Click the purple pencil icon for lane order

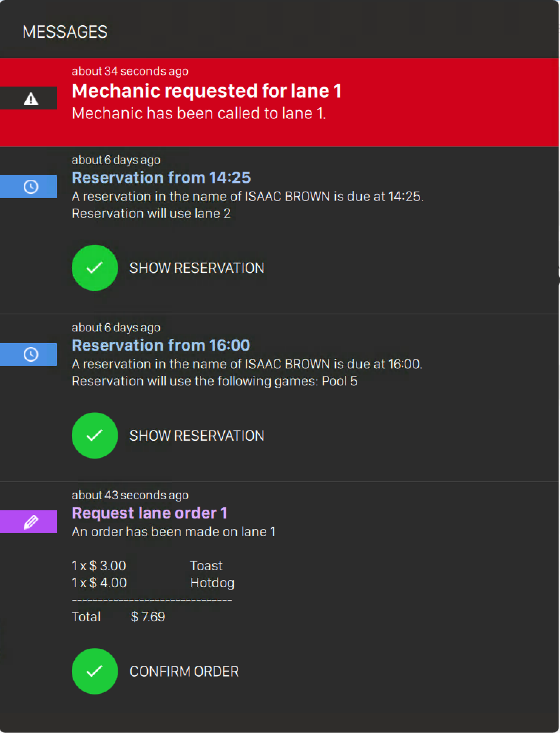coord(31,522)
